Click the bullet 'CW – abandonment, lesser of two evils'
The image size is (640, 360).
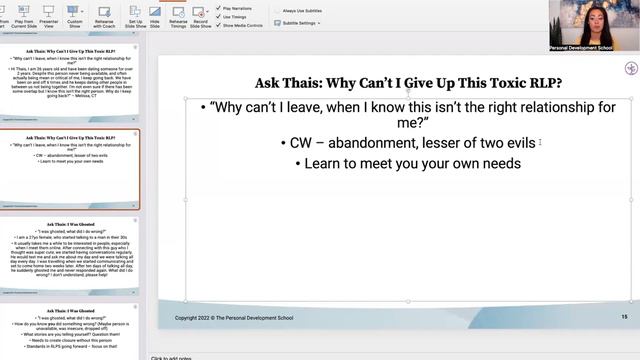pos(408,143)
